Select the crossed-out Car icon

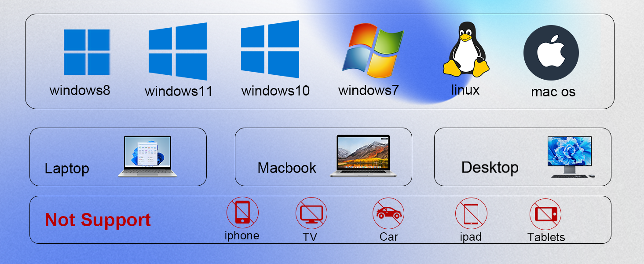pyautogui.click(x=388, y=213)
